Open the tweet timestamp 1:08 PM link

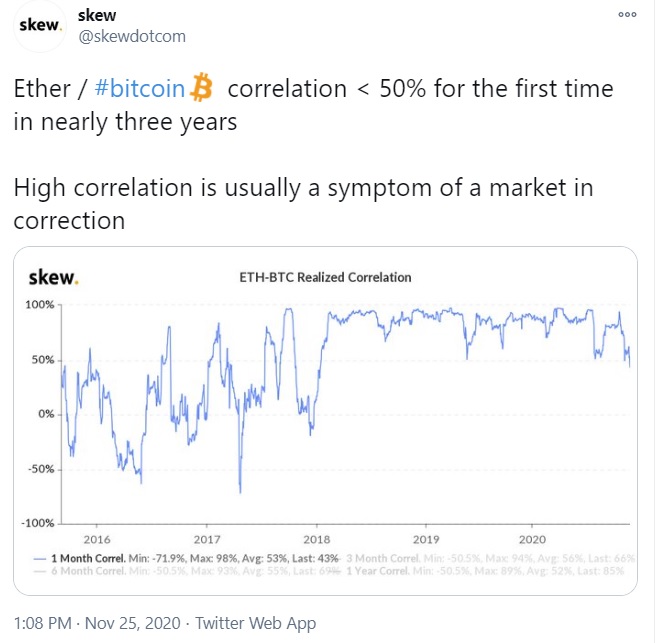coord(42,624)
